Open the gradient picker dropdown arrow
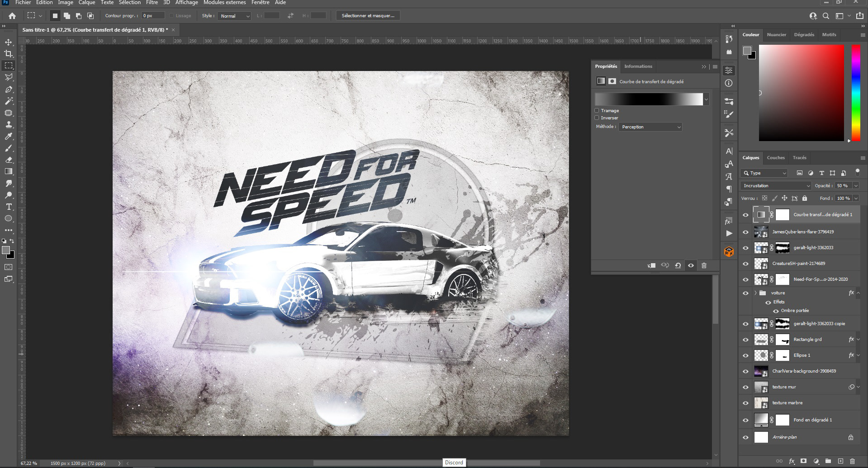Image resolution: width=868 pixels, height=468 pixels. tap(706, 99)
